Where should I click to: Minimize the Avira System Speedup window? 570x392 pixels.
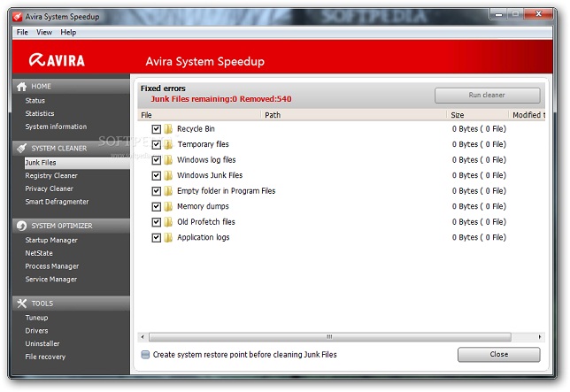pos(498,14)
